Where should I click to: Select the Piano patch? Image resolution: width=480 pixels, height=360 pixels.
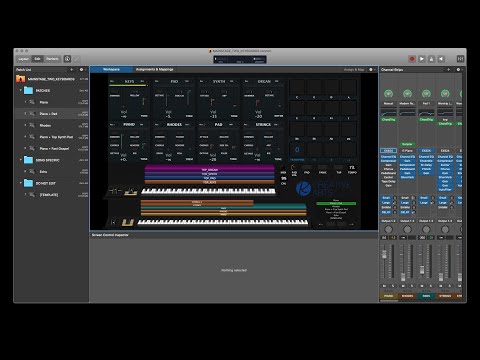[x=52, y=102]
